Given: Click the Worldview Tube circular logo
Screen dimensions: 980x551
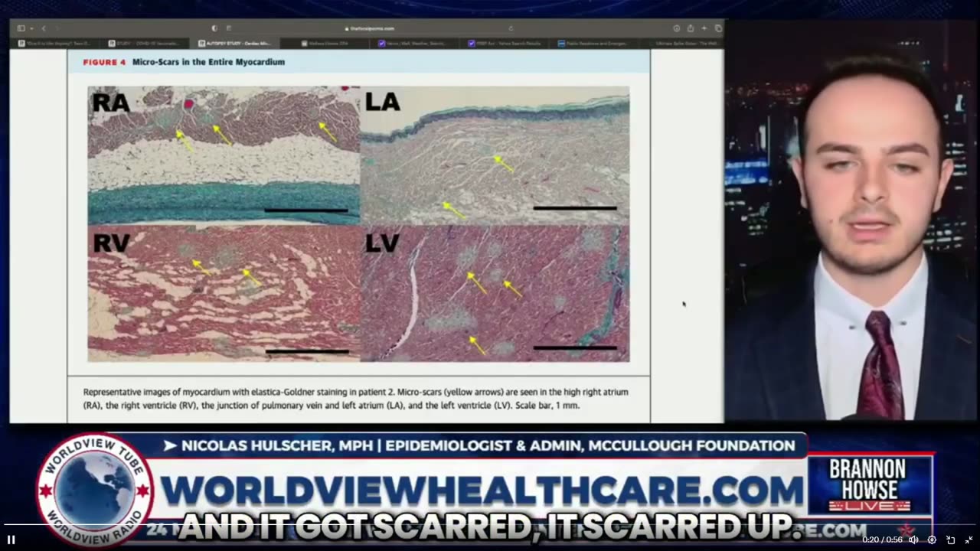Looking at the screenshot, I should 94,491.
